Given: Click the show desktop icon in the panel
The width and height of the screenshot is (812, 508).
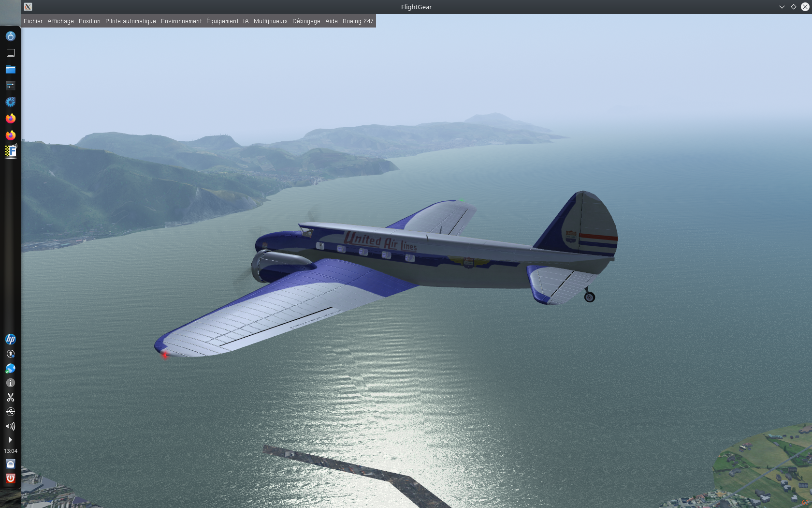Looking at the screenshot, I should (10, 53).
